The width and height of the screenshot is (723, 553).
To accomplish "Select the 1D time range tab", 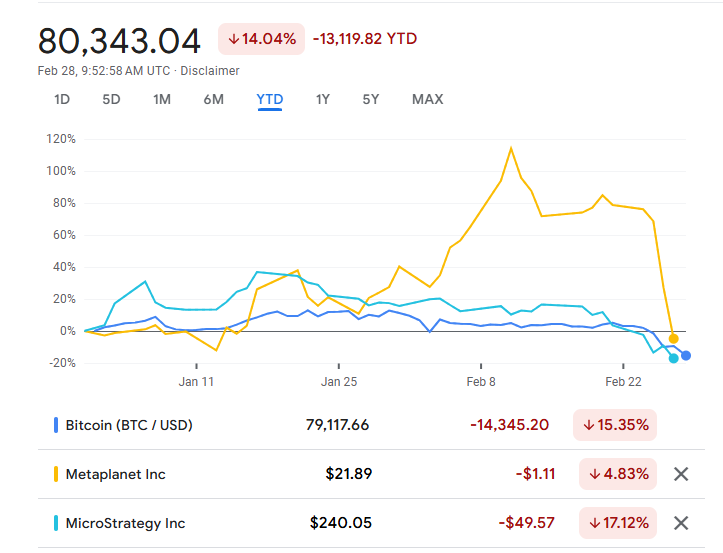I will point(62,99).
